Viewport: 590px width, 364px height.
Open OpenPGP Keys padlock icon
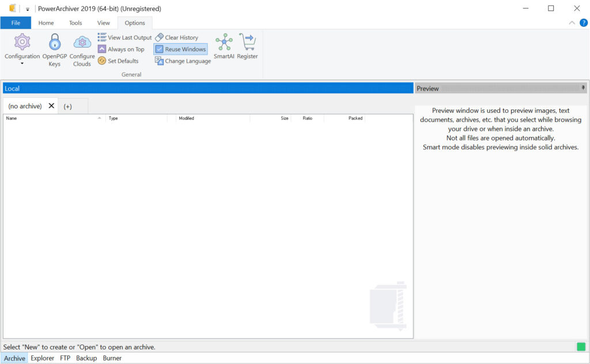(55, 41)
